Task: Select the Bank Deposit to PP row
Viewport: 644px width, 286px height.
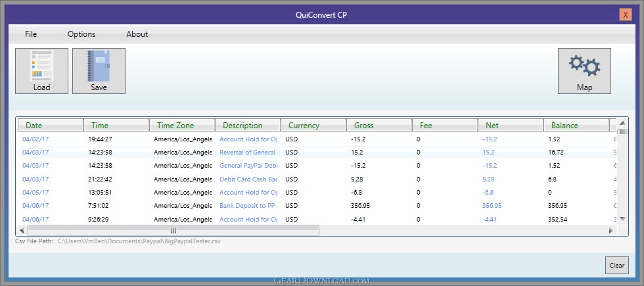Action: click(x=317, y=205)
